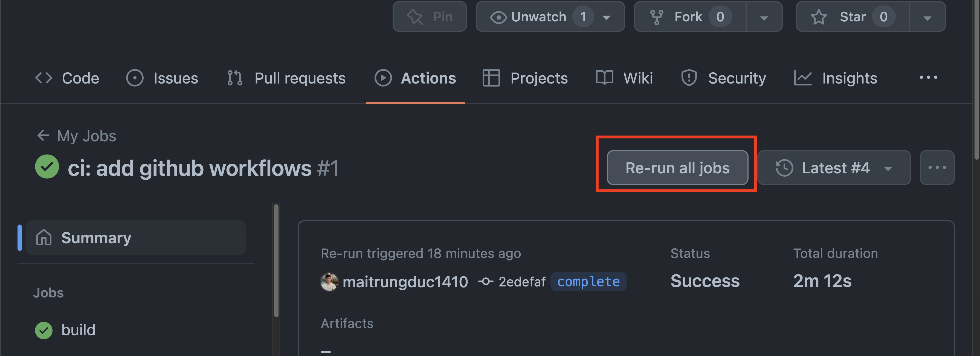Viewport: 980px width, 356px height.
Task: Pin the repository
Action: point(430,16)
